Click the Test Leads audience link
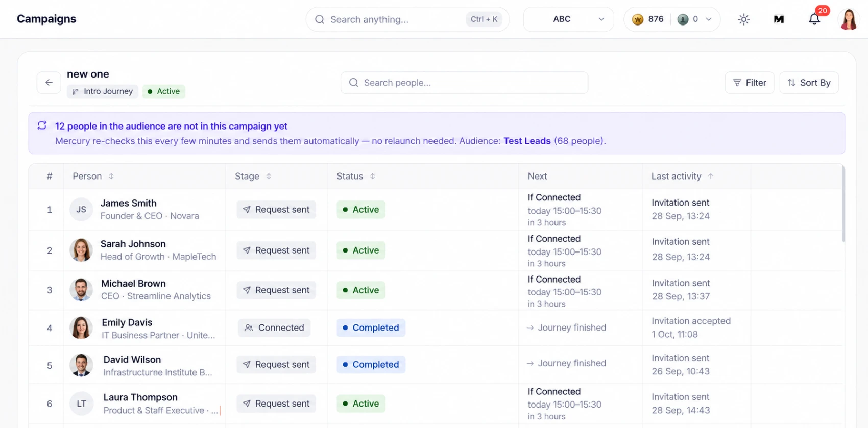The width and height of the screenshot is (868, 428). (x=527, y=141)
